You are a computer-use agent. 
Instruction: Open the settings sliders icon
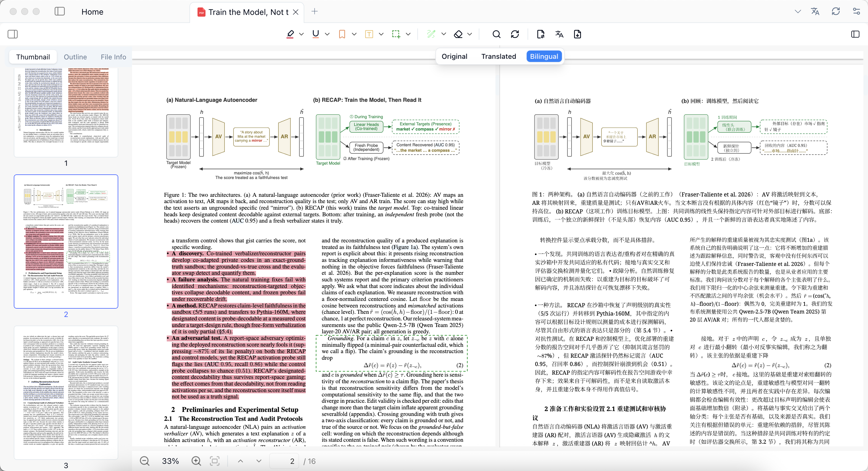click(856, 11)
